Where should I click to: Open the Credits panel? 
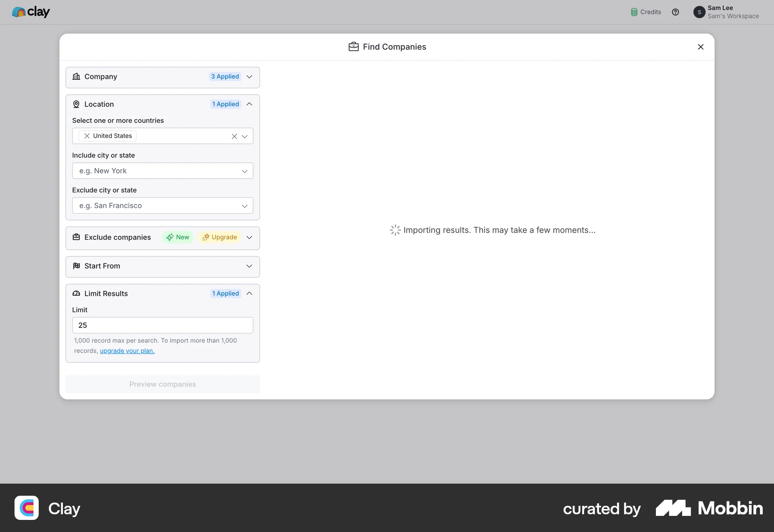click(645, 12)
